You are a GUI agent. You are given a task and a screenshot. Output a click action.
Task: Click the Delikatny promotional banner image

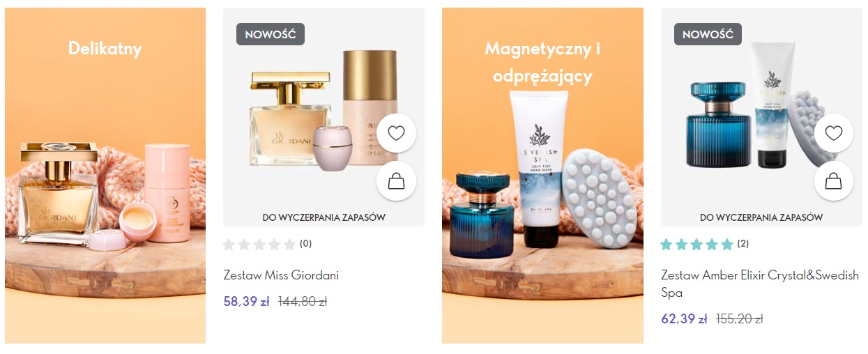point(105,176)
